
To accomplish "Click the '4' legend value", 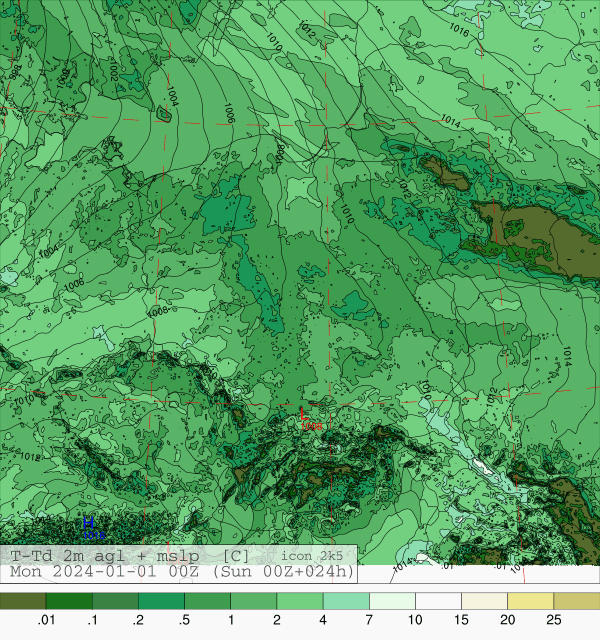I will 323,620.
